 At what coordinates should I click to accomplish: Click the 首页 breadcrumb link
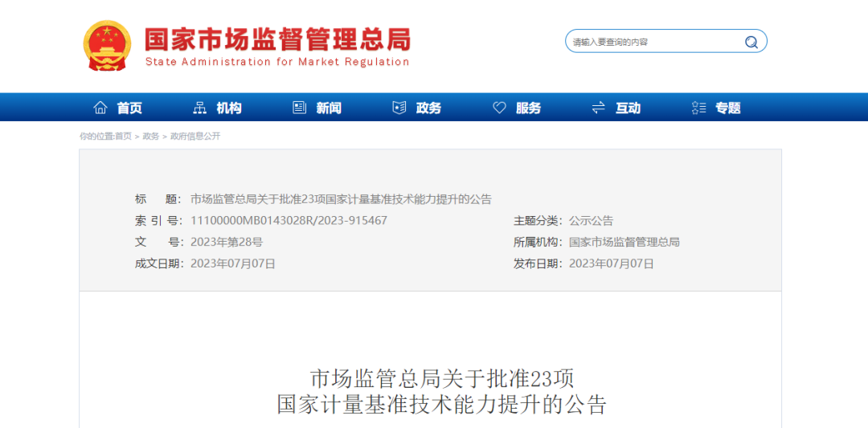[123, 137]
